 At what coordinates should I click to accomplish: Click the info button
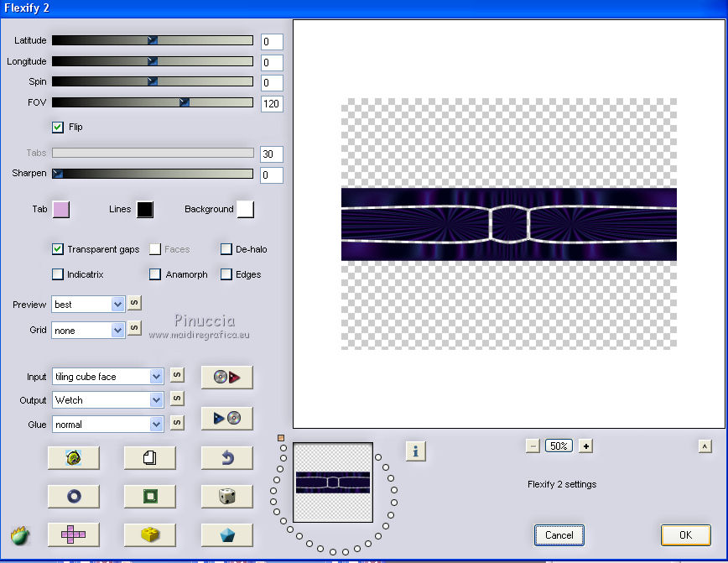pos(415,451)
